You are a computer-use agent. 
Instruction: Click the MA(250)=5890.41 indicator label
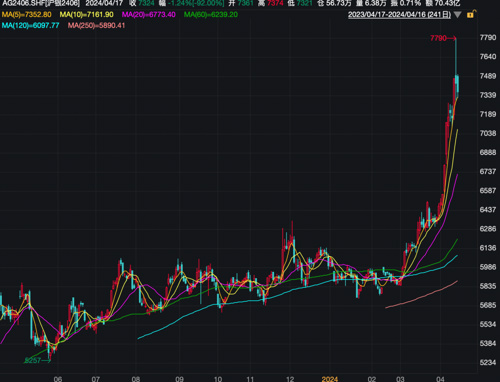pos(96,25)
